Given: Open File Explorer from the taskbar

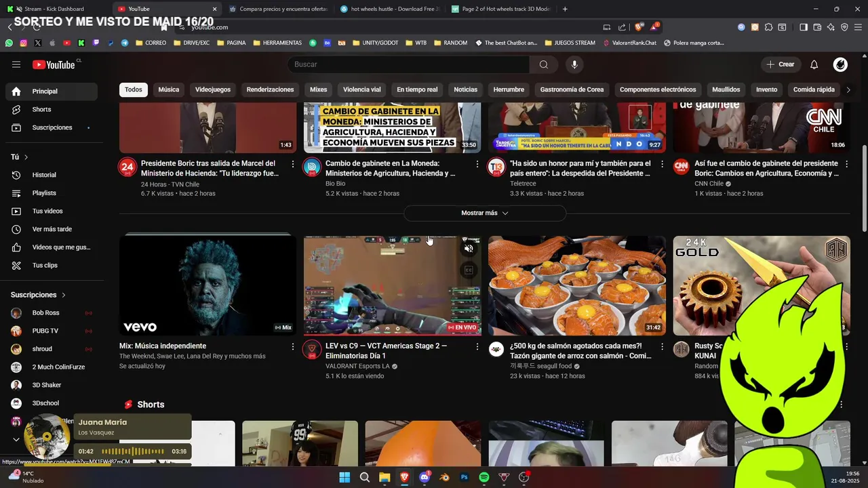Looking at the screenshot, I should (384, 477).
